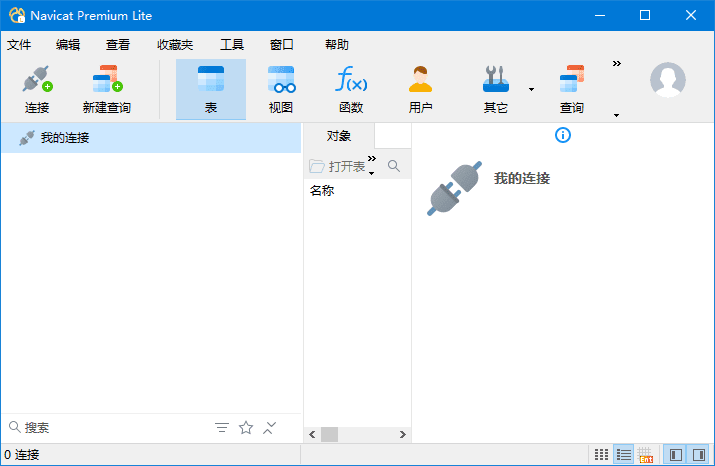Toggle the left navigation pane visibility
715x466 pixels.
[676, 455]
